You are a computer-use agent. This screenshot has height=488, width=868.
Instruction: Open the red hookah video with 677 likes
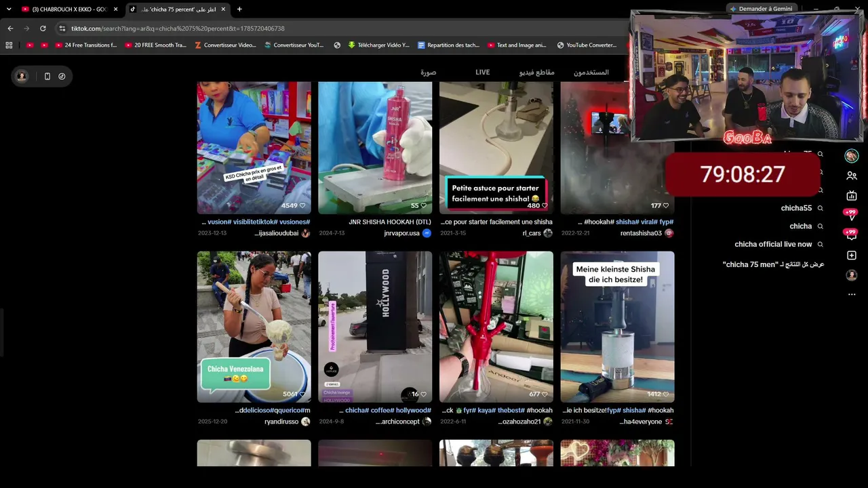click(496, 327)
